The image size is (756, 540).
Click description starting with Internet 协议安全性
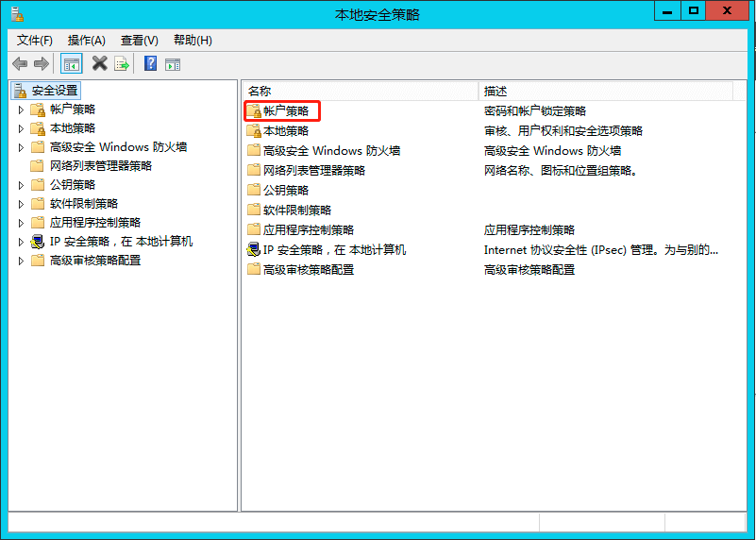tap(601, 250)
